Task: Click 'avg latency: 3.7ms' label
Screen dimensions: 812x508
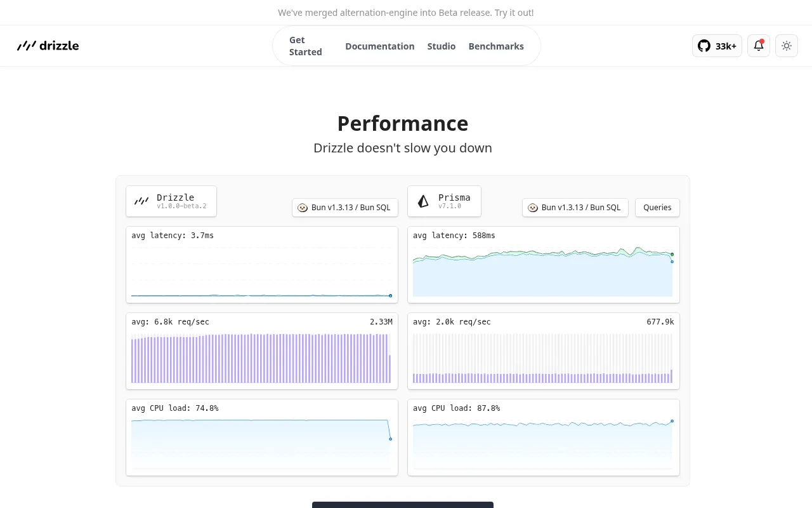Action: (173, 236)
